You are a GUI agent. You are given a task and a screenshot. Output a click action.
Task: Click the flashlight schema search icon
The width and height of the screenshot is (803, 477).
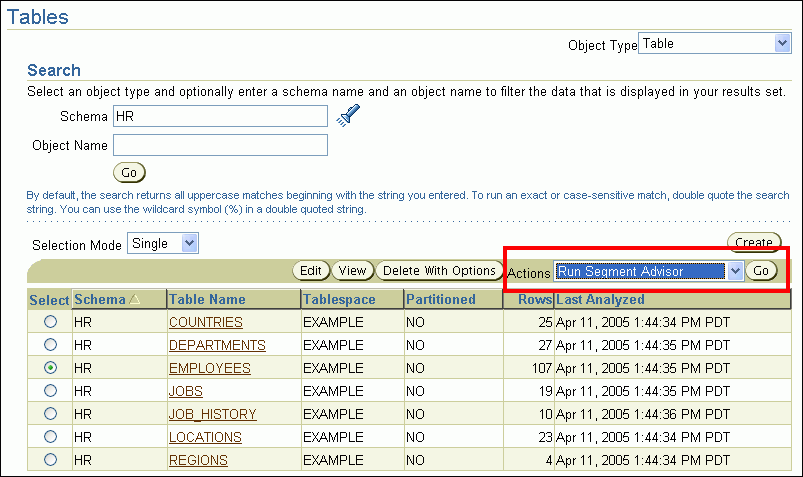pos(347,116)
